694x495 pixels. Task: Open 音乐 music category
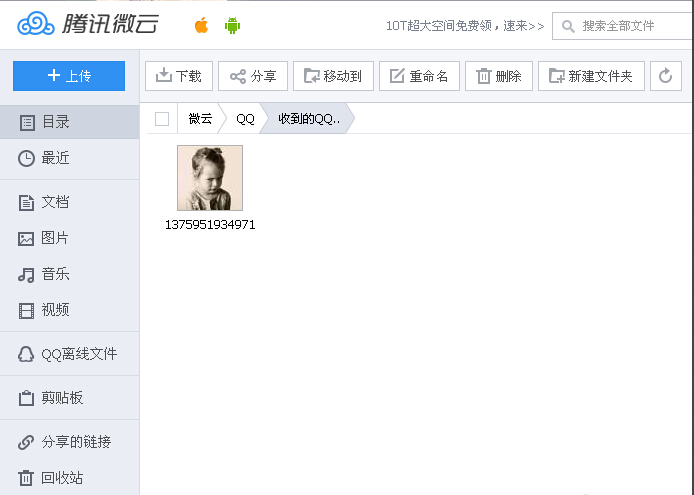[x=69, y=274]
